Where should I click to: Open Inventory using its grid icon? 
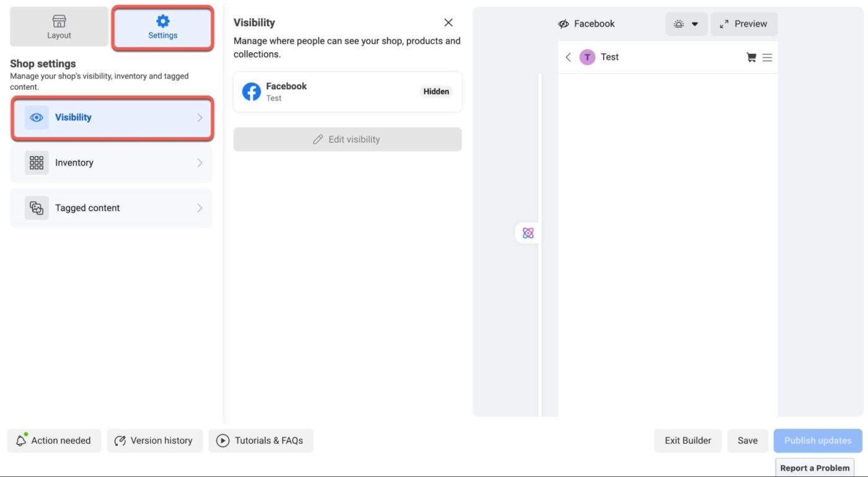(36, 162)
